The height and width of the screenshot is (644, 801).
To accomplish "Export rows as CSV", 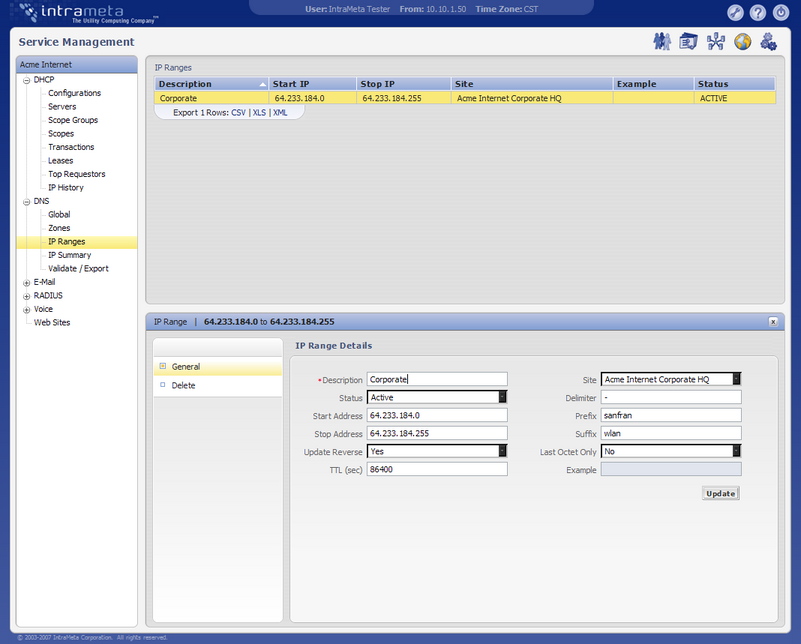I will pos(239,112).
